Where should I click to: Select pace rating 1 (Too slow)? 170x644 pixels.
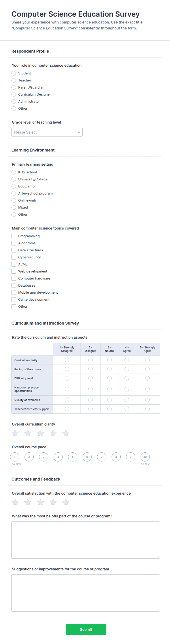click(x=14, y=457)
